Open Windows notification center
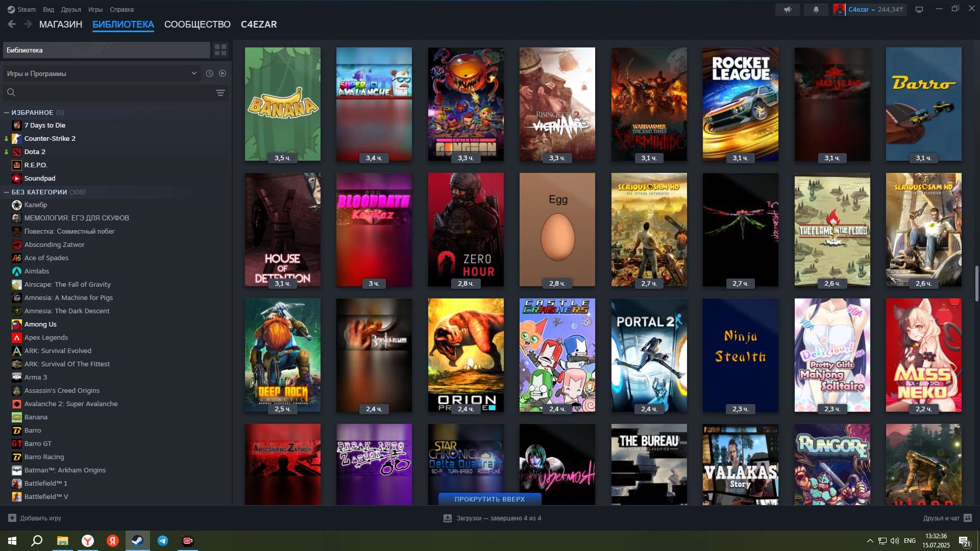 coord(964,541)
